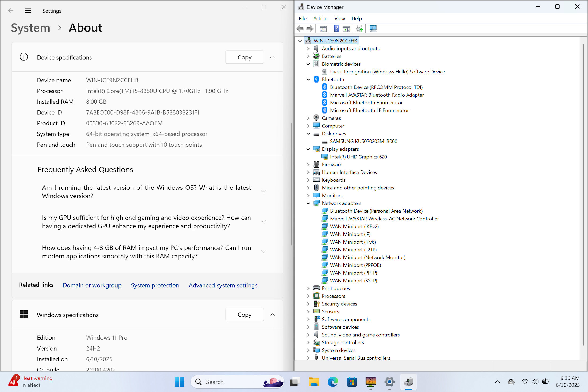Select the Facial Recognition Software Device entry
Screen dimensions: 588x392
coord(387,72)
